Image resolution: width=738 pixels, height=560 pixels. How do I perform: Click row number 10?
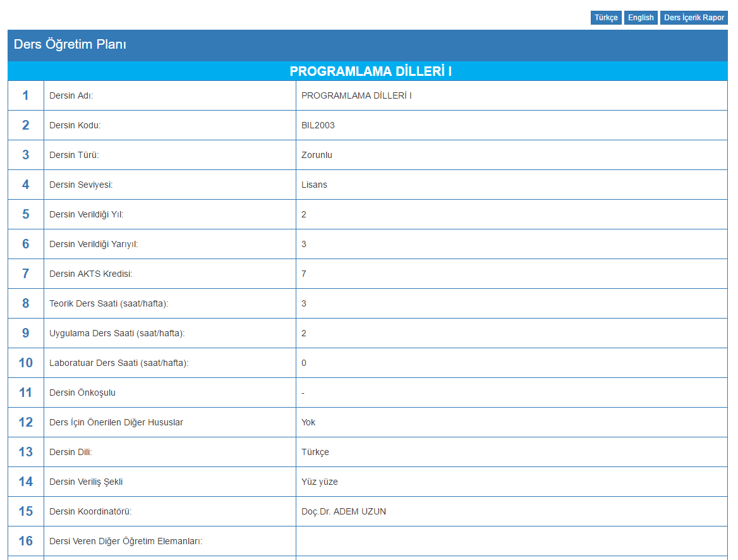point(25,363)
